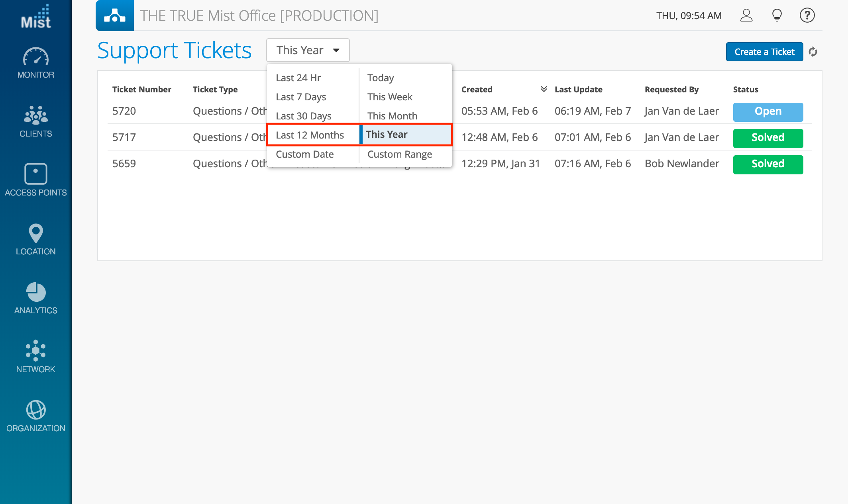Viewport: 848px width, 504px height.
Task: Open ticket number 5659 row
Action: 124,164
